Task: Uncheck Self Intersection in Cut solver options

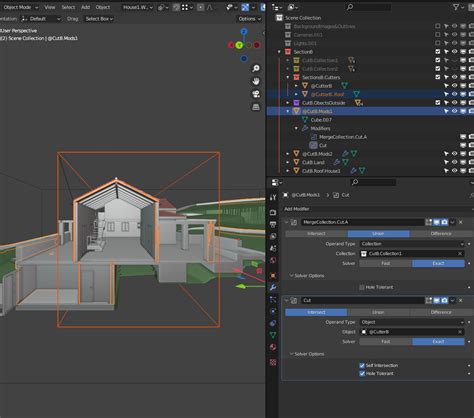Action: coord(362,365)
